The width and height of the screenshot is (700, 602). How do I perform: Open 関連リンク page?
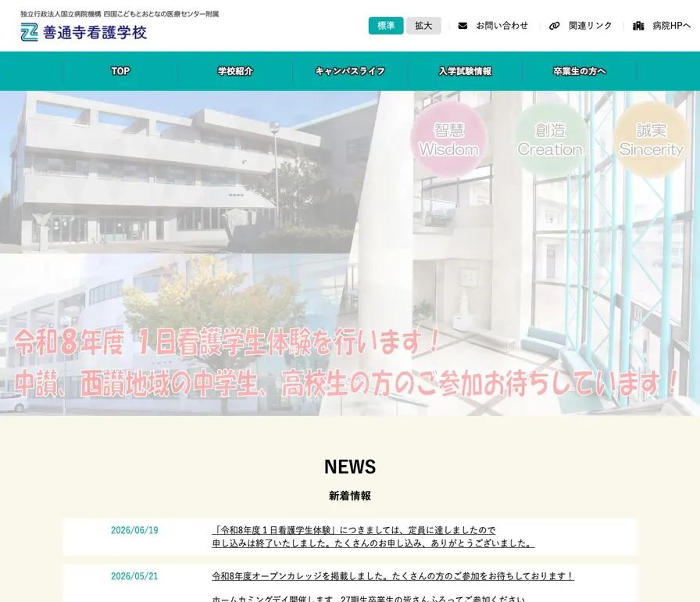click(x=590, y=26)
